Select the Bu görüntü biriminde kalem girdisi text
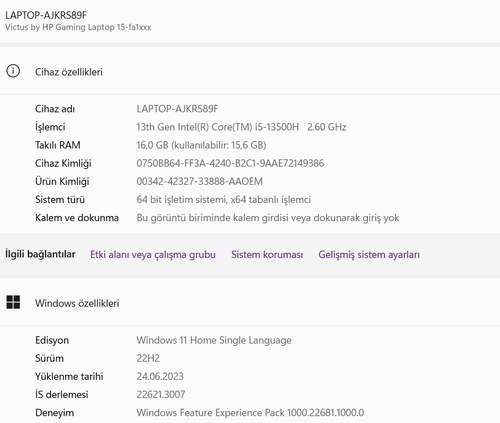 268,218
